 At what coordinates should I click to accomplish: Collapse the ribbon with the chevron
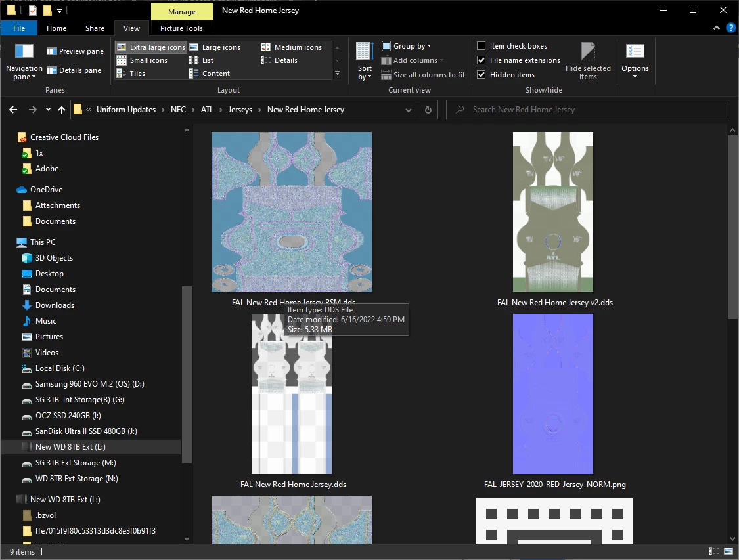[717, 28]
